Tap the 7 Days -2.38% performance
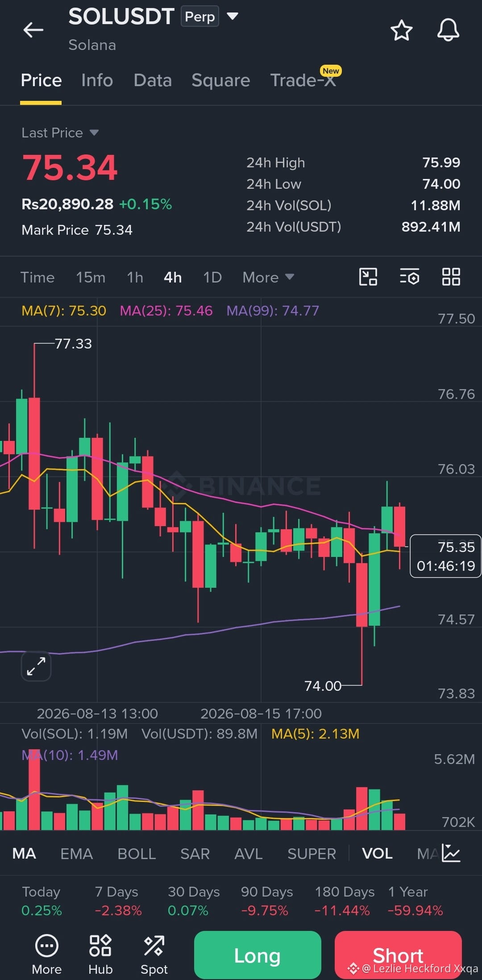The height and width of the screenshot is (980, 482). [x=118, y=901]
